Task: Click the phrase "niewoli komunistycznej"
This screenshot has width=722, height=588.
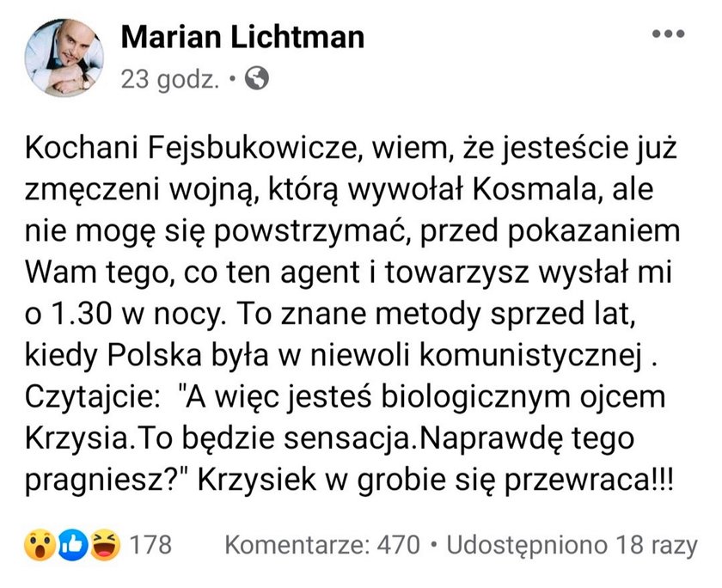Action: pos(475,356)
